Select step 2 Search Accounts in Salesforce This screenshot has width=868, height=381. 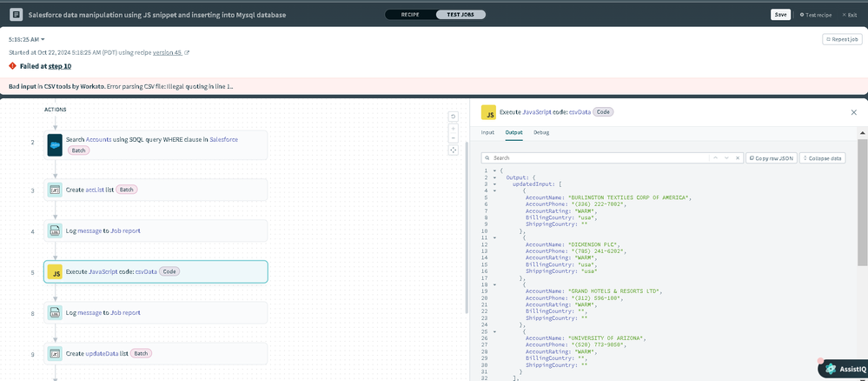coord(156,145)
